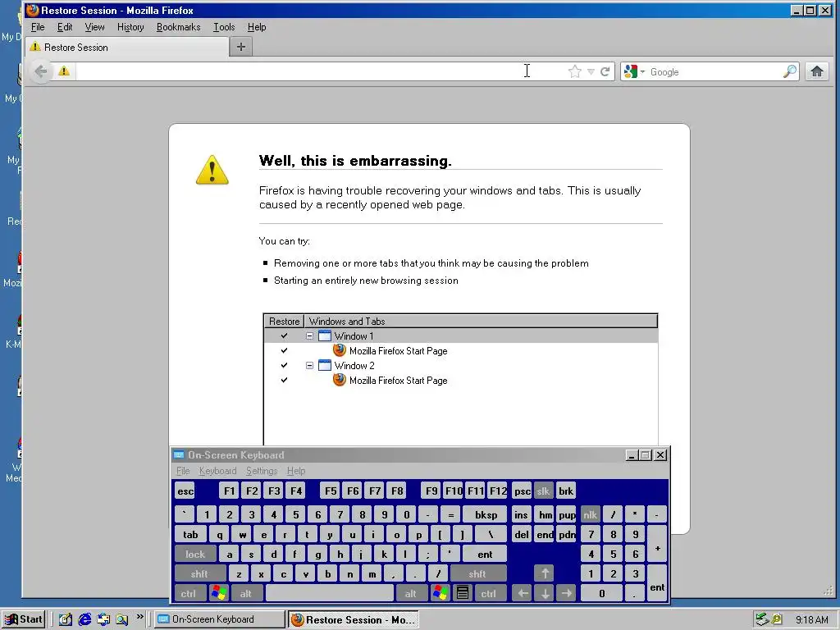Uncheck restore for first Mozilla Firefox Start Page

coord(284,350)
